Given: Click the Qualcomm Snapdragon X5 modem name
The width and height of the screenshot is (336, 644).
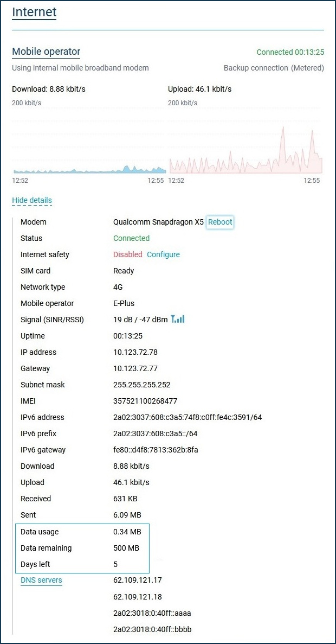Looking at the screenshot, I should pyautogui.click(x=158, y=222).
